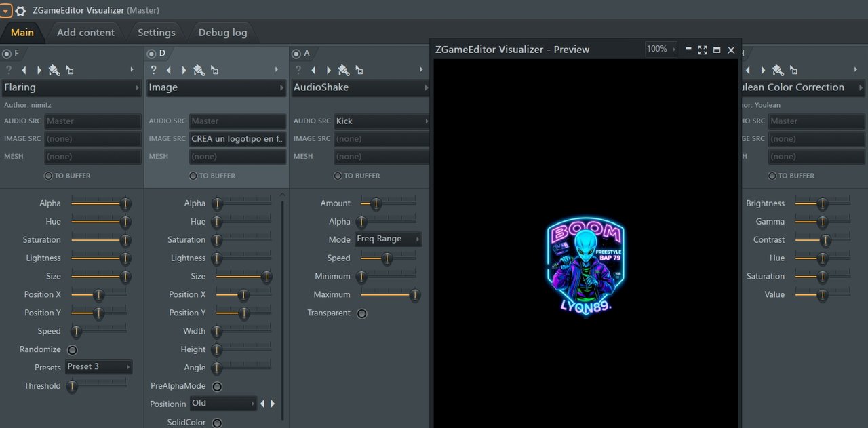Enable To Buffer for Flaring layer
The image size is (868, 428).
pyautogui.click(x=48, y=176)
